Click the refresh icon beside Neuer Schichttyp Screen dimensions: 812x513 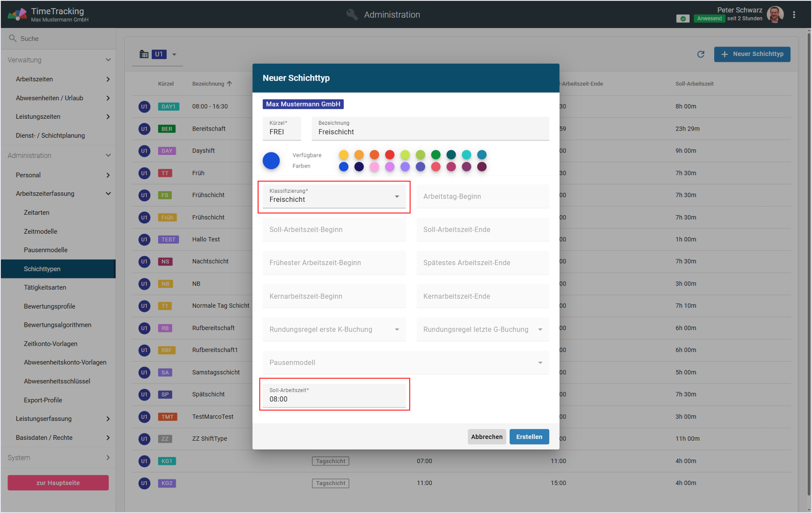coord(700,54)
